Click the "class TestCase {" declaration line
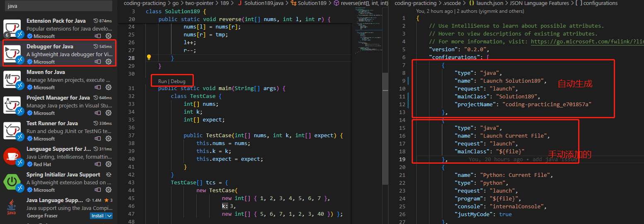644x224 pixels. click(x=196, y=96)
